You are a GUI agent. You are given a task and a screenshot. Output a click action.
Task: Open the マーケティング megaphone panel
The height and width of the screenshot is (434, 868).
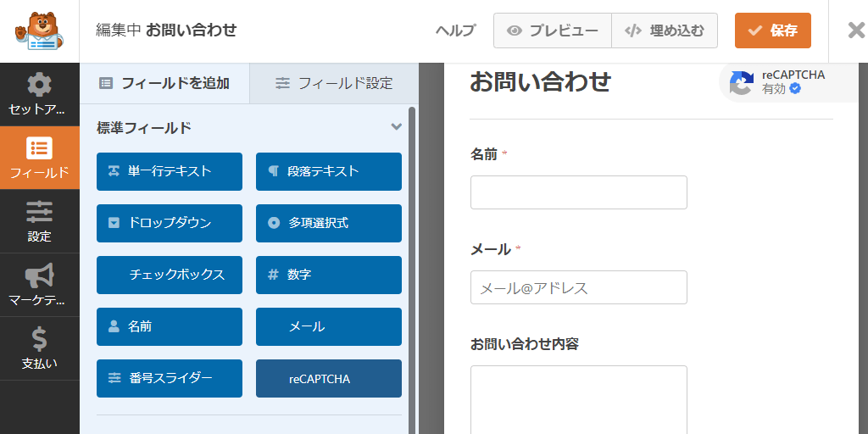(x=39, y=285)
